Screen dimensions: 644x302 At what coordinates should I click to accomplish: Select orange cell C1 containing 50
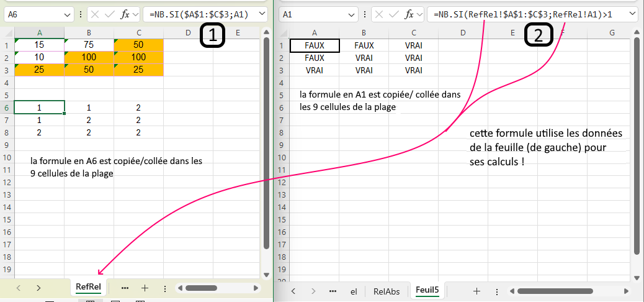(x=138, y=45)
